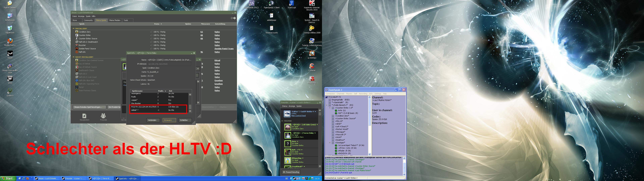Collapse the INSTALLIERT games section
This screenshot has height=181, width=644.
[73, 28]
